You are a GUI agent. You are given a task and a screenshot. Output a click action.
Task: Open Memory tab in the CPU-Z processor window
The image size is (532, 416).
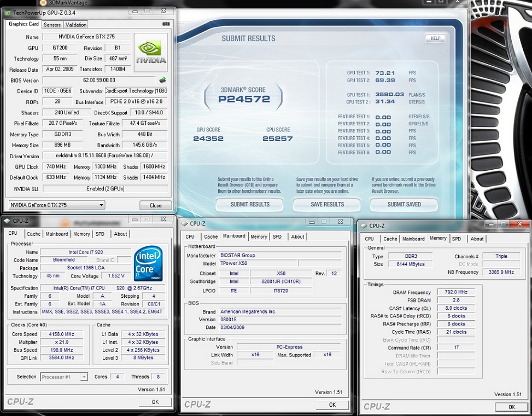pos(81,234)
